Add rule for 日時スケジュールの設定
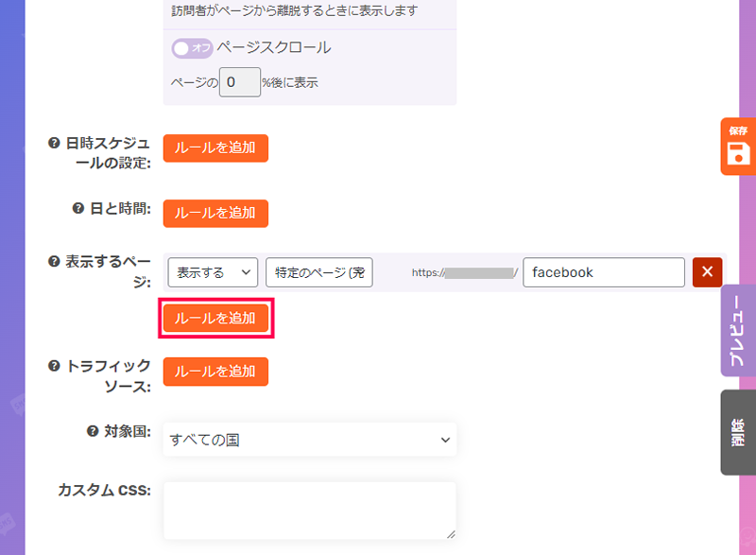The image size is (756, 555). (x=215, y=148)
